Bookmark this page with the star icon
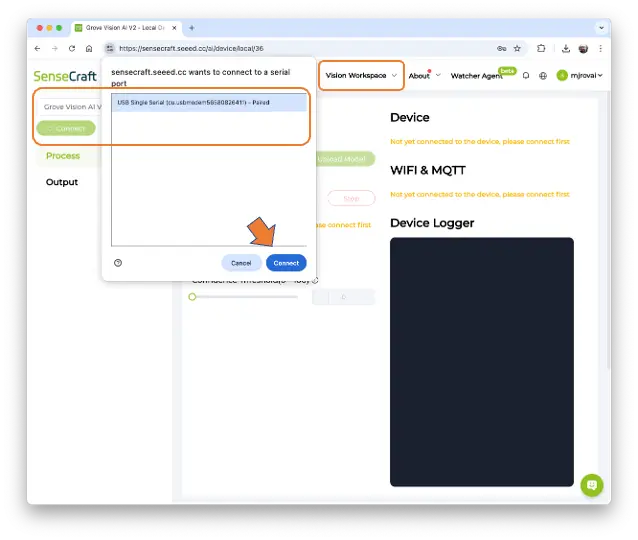 [517, 48]
